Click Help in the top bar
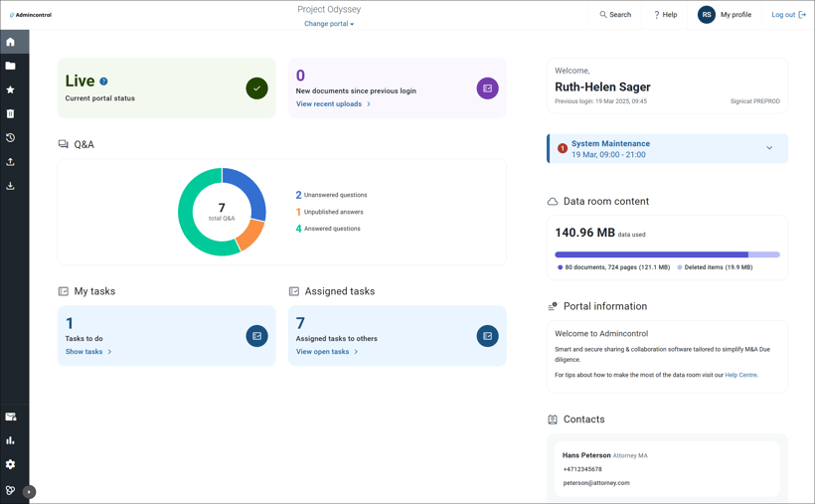The height and width of the screenshot is (504, 815). 665,15
